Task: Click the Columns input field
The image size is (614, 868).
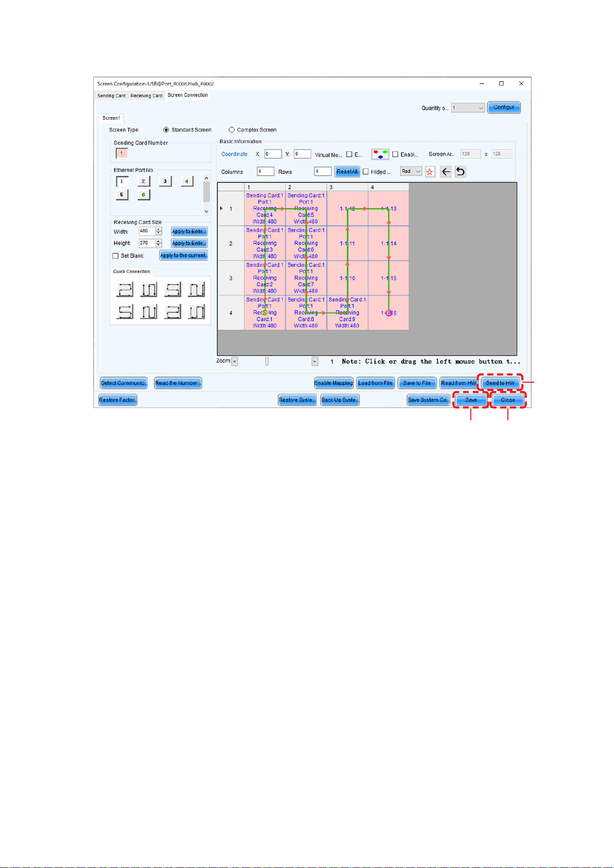Action: [x=266, y=172]
